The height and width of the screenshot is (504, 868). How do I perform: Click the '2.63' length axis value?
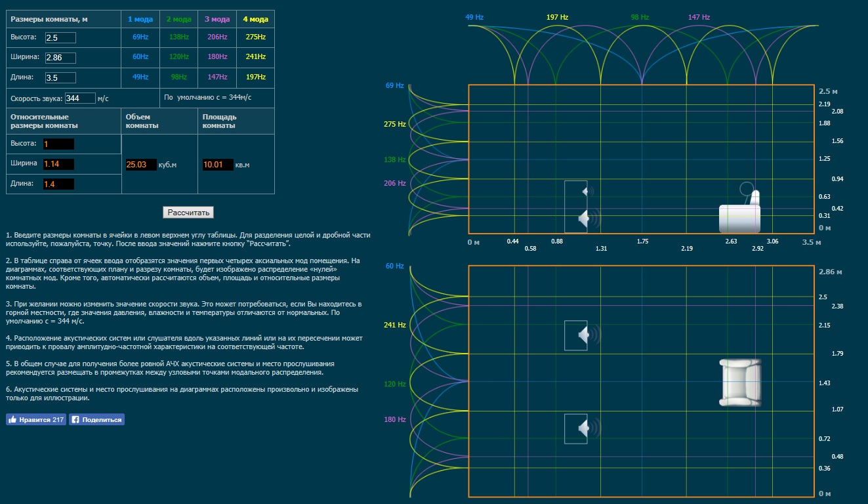point(731,241)
